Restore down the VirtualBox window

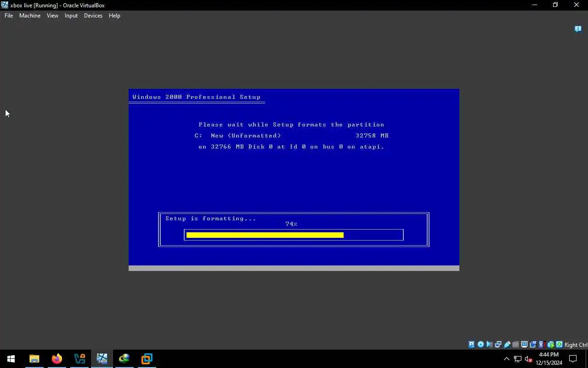(555, 5)
